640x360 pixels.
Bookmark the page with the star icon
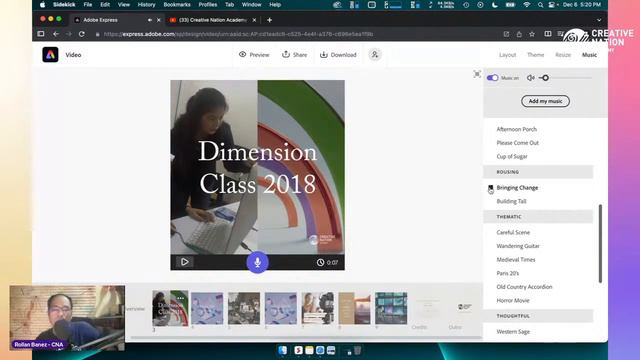coord(532,34)
